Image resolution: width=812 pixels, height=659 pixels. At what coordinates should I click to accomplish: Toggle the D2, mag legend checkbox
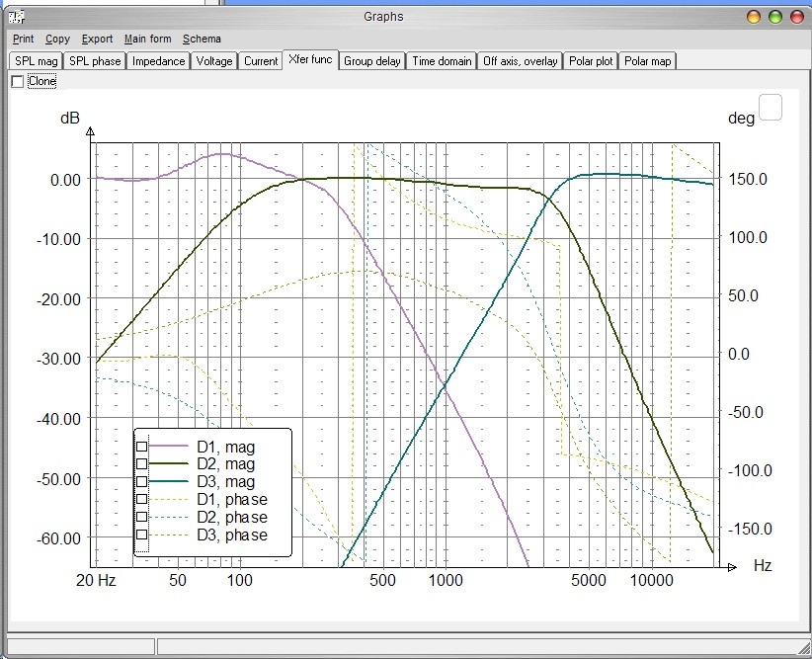[x=141, y=463]
